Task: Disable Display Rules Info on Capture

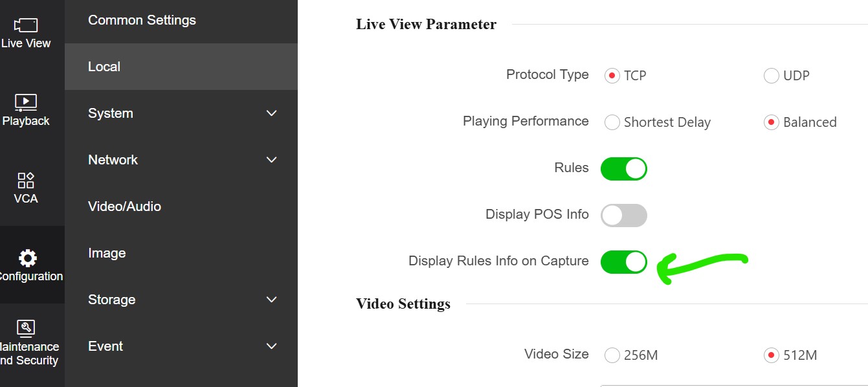Action: click(623, 262)
